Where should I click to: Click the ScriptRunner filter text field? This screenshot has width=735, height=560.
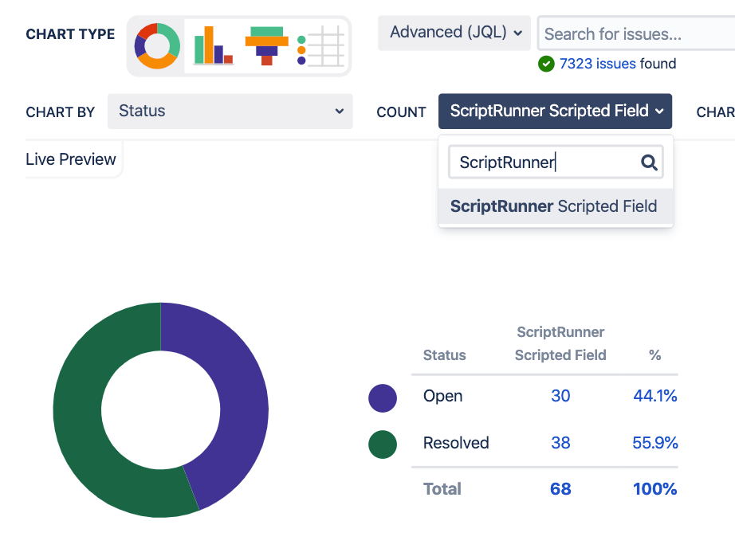[x=556, y=163]
